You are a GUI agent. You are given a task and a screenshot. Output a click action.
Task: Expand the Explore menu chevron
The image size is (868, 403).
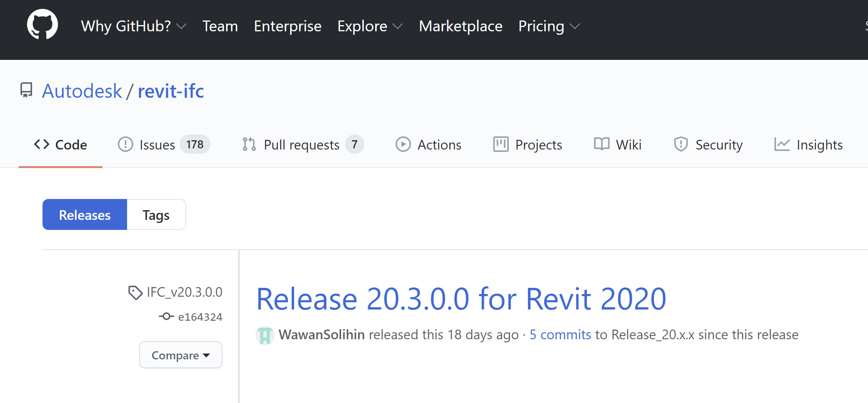point(398,27)
